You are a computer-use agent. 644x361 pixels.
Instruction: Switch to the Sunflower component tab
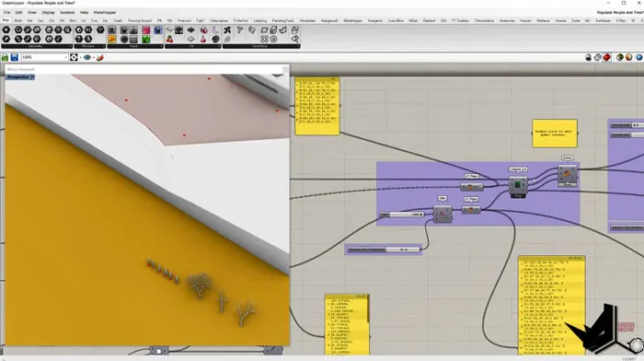[x=603, y=20]
